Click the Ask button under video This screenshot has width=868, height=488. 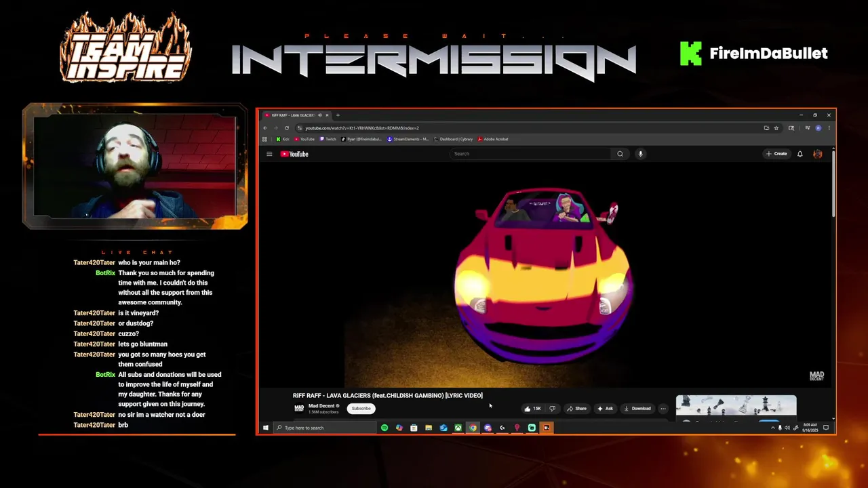606,409
